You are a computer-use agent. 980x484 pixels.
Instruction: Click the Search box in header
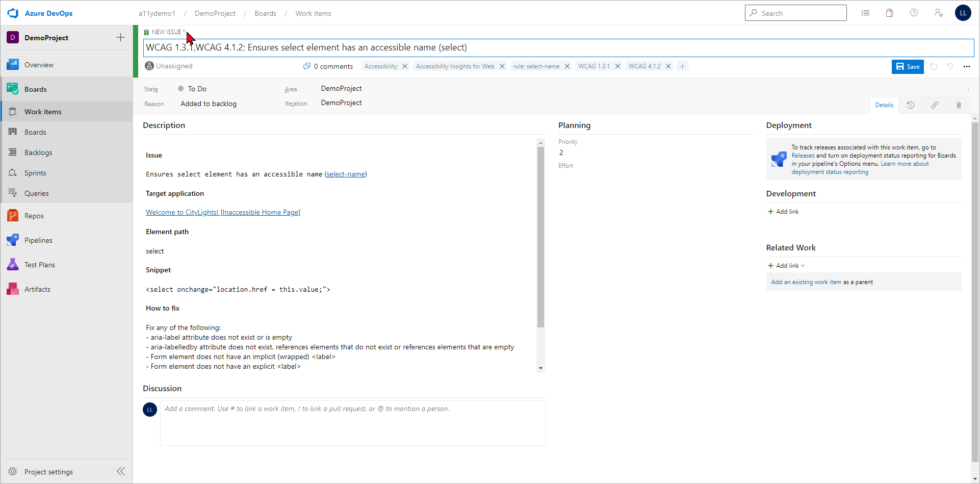click(796, 13)
